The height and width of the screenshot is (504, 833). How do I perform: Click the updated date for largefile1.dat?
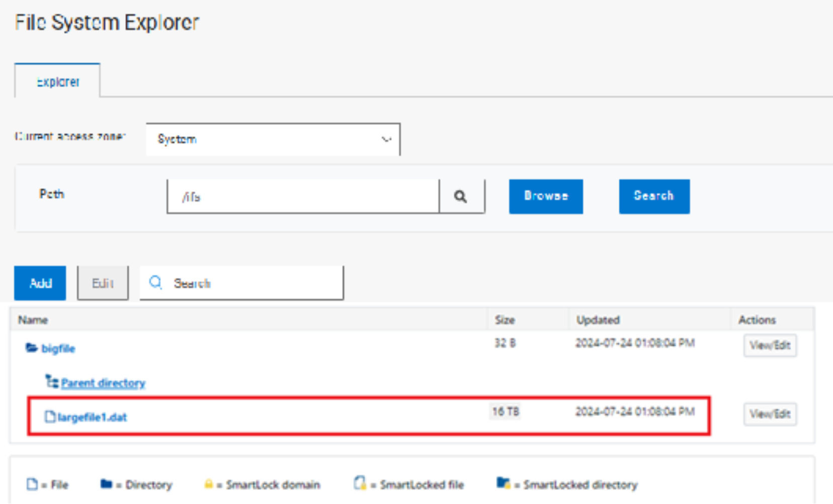click(x=635, y=411)
